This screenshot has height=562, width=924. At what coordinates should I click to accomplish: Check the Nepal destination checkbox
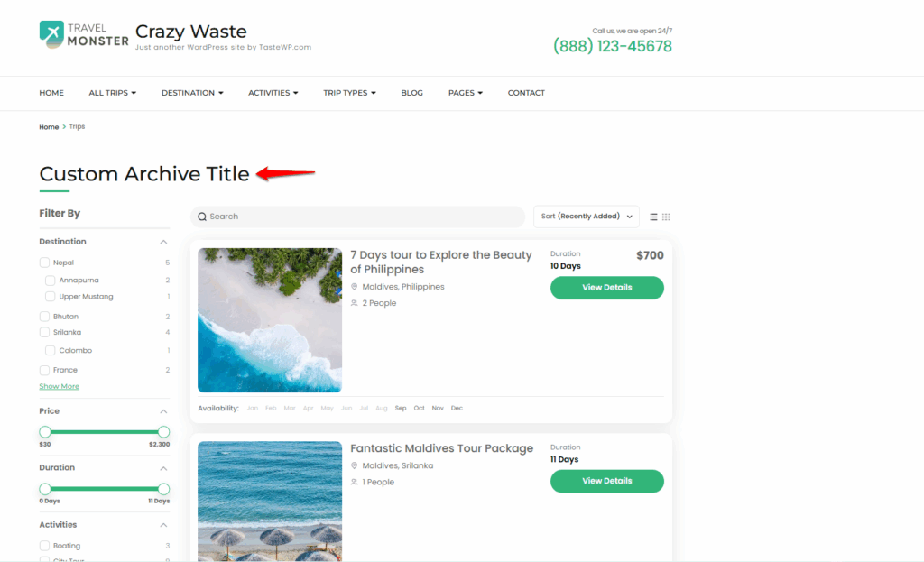[x=44, y=263]
